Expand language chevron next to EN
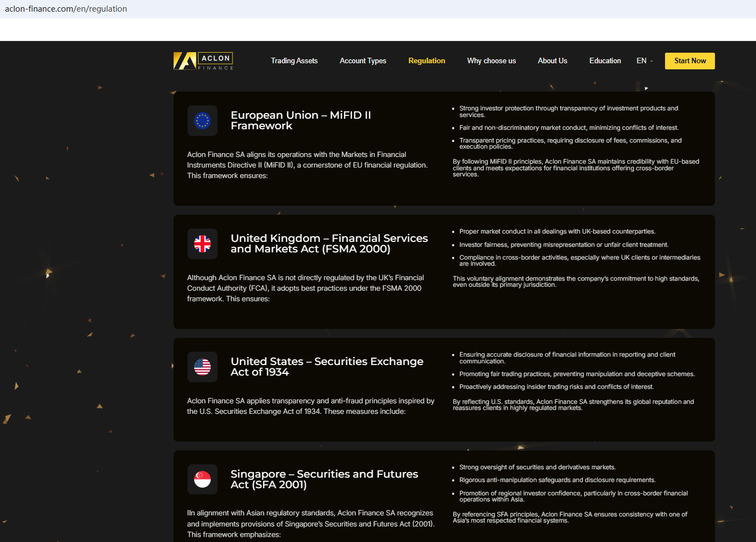Screen dimensions: 756x542 (652, 61)
